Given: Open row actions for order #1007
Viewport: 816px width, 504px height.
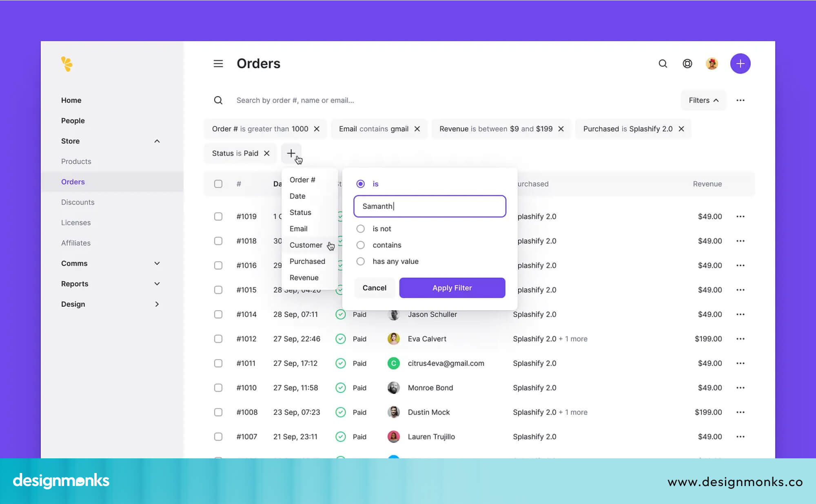Looking at the screenshot, I should 741,437.
